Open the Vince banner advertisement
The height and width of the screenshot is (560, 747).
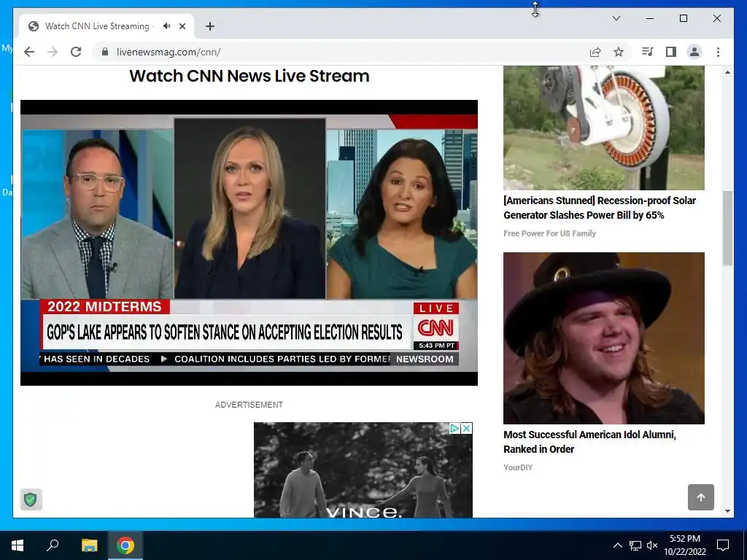pyautogui.click(x=363, y=470)
